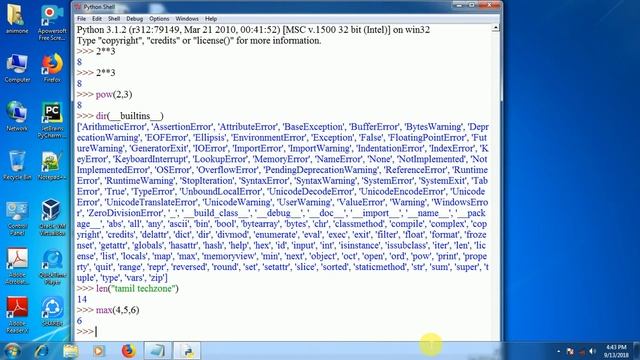Click the dir(__builtins__) command line
This screenshot has height=360, width=640.
(x=120, y=116)
